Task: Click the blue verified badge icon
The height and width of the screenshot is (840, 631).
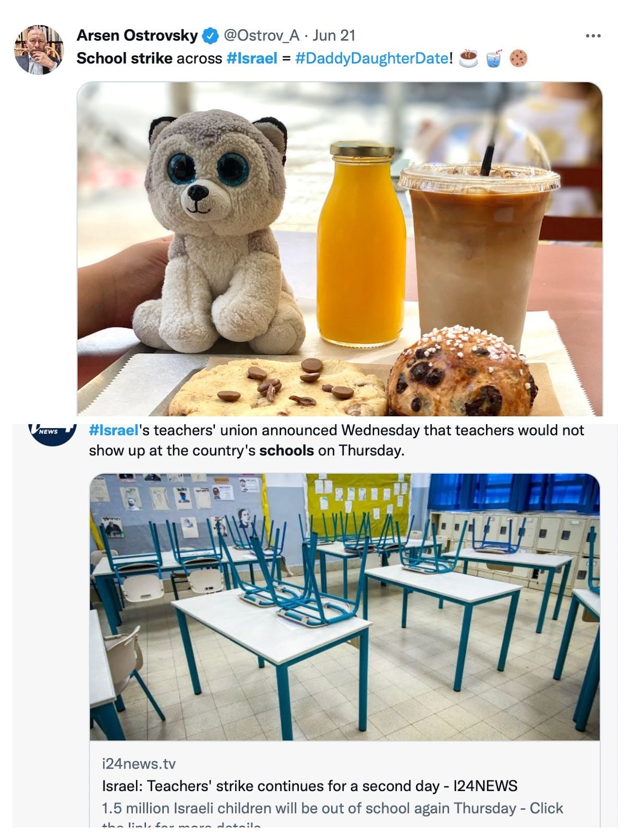Action: pyautogui.click(x=211, y=36)
